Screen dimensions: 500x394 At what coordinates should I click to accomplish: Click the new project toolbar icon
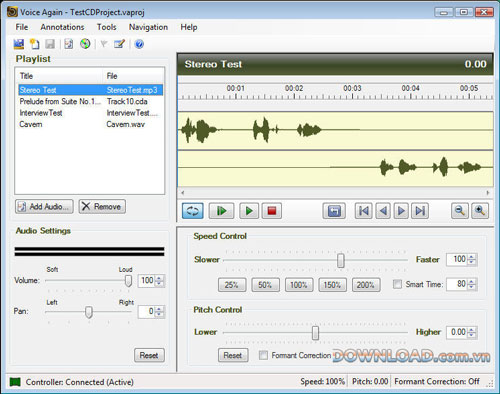pyautogui.click(x=34, y=44)
